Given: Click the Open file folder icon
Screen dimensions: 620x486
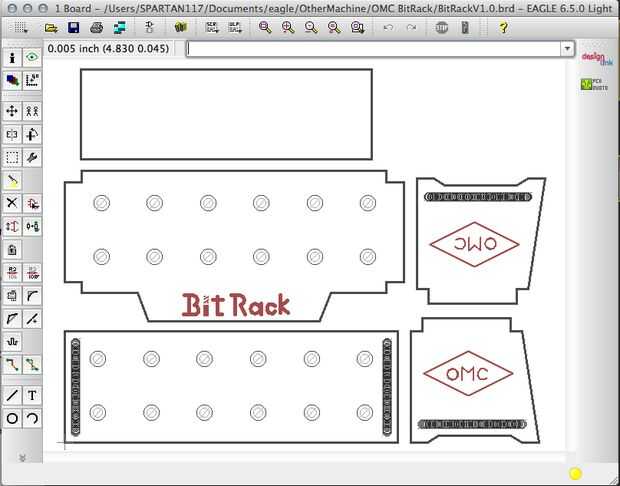Looking at the screenshot, I should coord(51,27).
